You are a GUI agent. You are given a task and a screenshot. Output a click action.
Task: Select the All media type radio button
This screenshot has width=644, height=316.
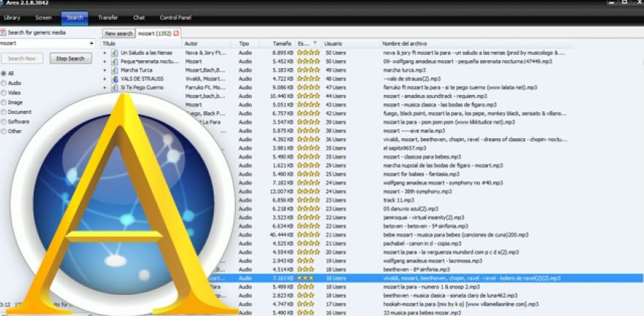pyautogui.click(x=4, y=73)
